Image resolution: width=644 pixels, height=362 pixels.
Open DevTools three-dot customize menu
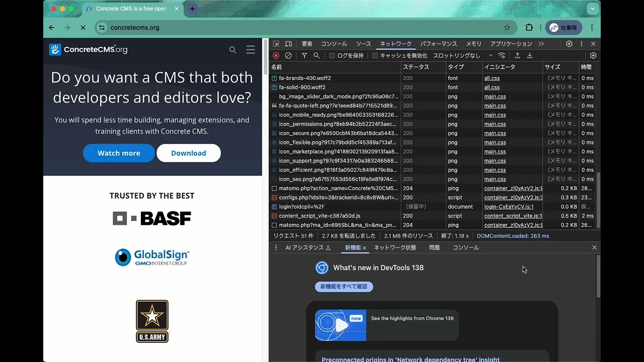[x=581, y=44]
